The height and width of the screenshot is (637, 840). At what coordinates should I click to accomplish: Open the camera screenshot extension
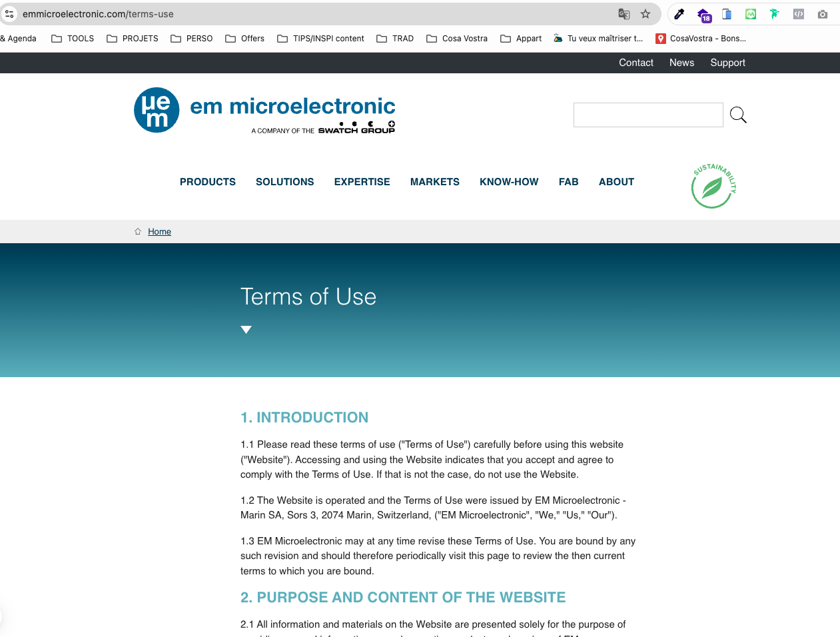[x=823, y=14]
